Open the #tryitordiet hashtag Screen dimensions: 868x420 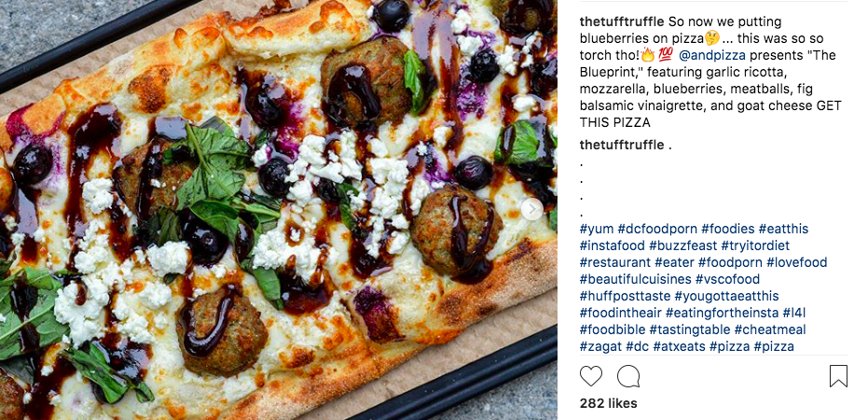pyautogui.click(x=755, y=245)
